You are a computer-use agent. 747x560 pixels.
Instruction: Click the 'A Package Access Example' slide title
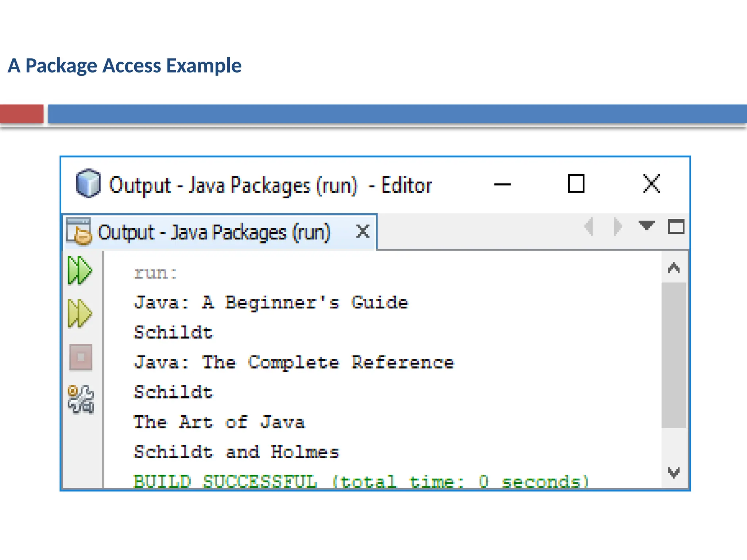point(125,66)
